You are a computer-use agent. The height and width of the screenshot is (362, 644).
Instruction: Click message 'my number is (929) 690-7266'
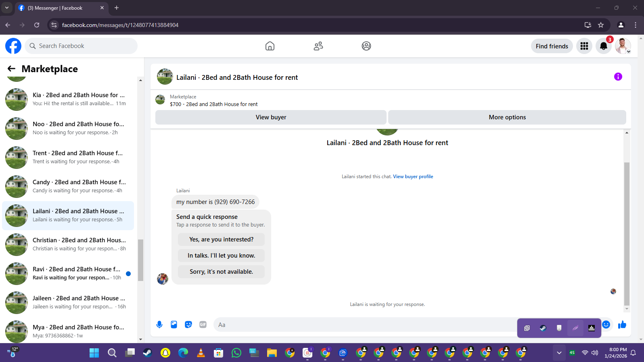215,202
